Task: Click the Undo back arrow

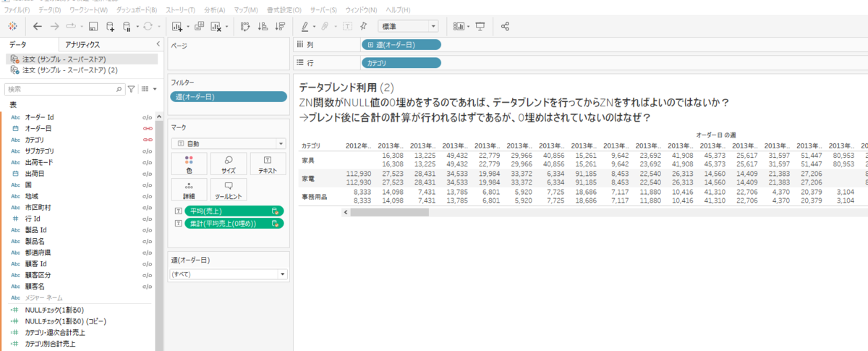Action: [38, 26]
